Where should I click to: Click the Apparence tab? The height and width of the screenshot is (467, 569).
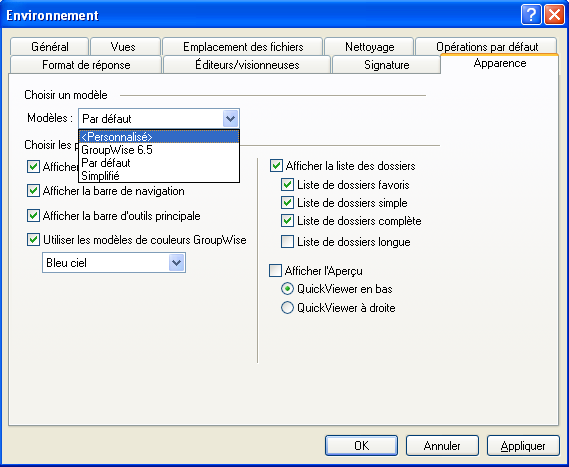(x=499, y=63)
